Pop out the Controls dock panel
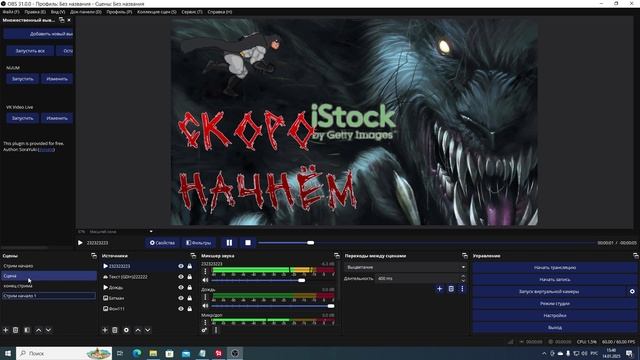 tap(636, 256)
